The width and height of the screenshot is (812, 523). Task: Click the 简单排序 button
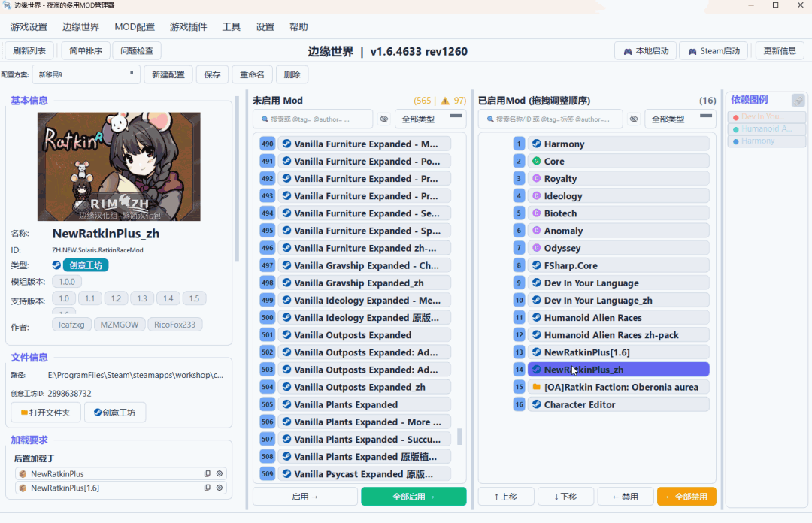[86, 51]
